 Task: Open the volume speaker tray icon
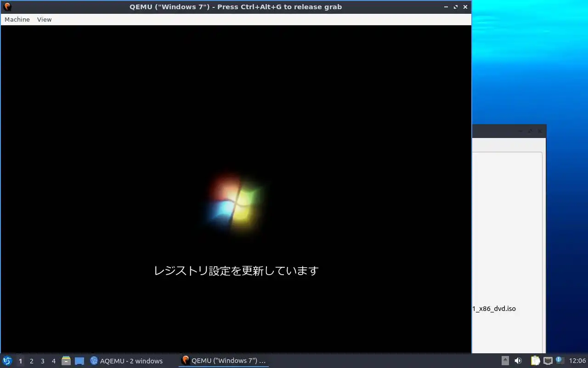(518, 361)
